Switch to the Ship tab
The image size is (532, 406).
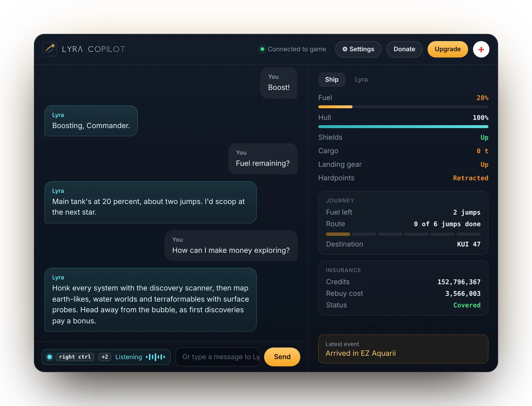(x=332, y=79)
